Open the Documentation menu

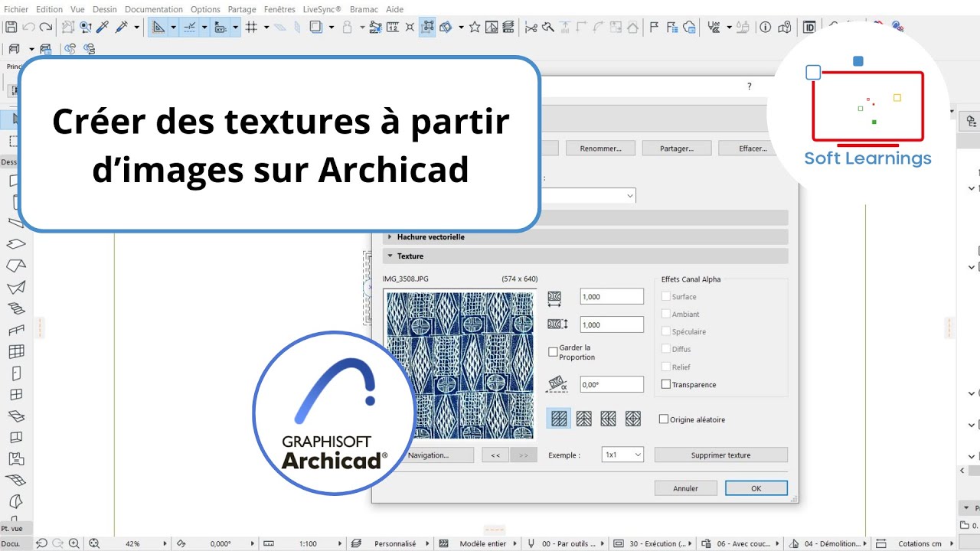pos(154,9)
